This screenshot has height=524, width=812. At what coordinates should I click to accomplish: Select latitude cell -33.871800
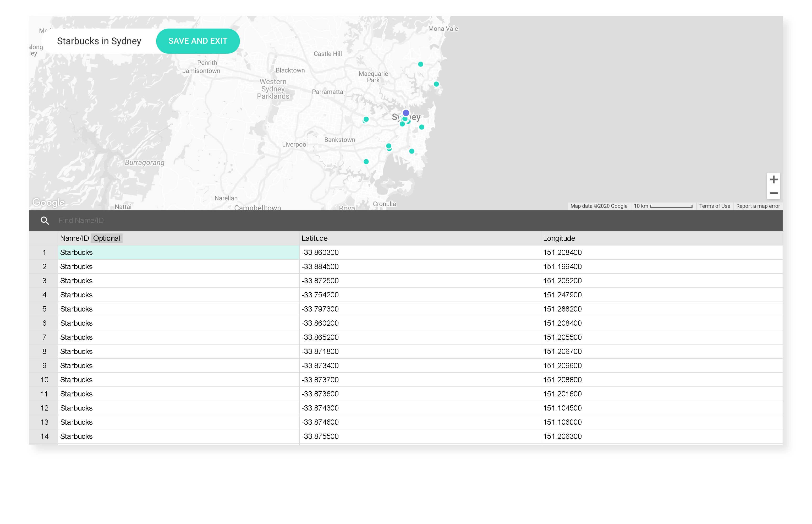pyautogui.click(x=420, y=352)
